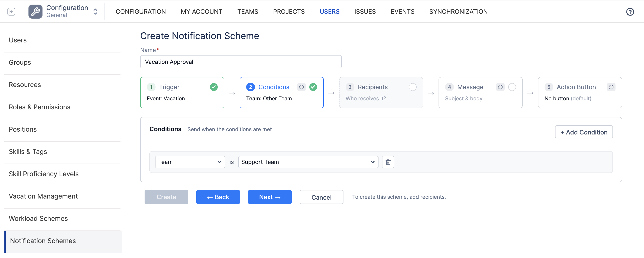Open the help question mark icon

tap(630, 12)
